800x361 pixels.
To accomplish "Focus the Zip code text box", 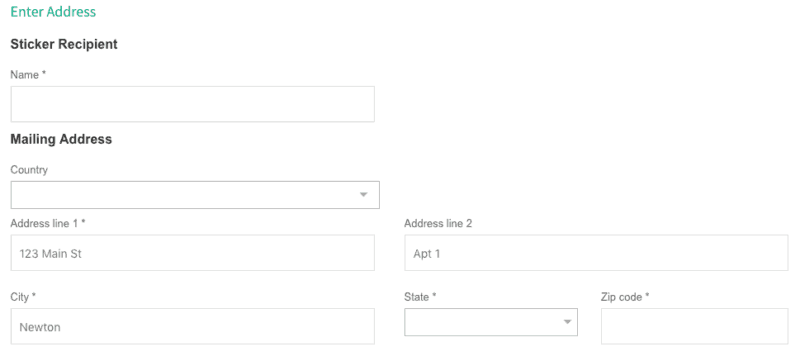I will [x=694, y=326].
